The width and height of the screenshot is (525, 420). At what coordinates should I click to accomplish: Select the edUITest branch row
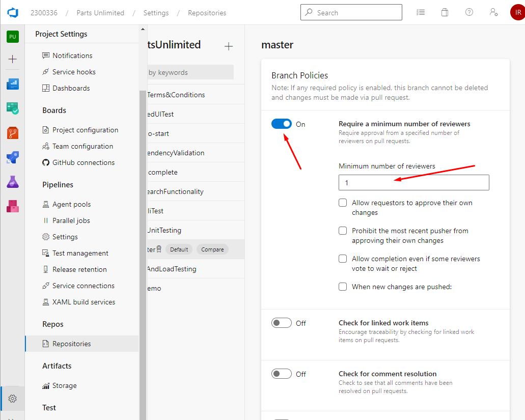click(x=196, y=114)
